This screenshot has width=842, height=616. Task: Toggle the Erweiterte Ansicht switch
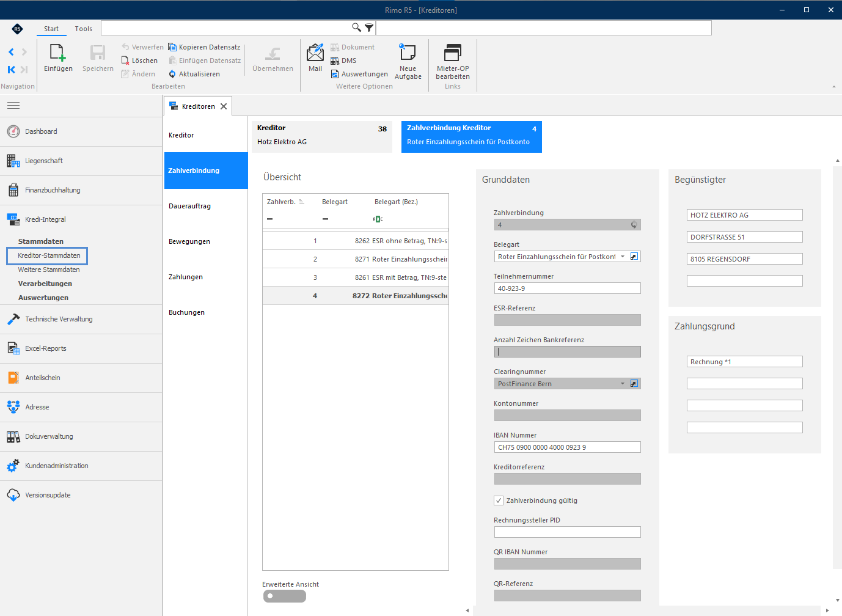click(x=285, y=596)
